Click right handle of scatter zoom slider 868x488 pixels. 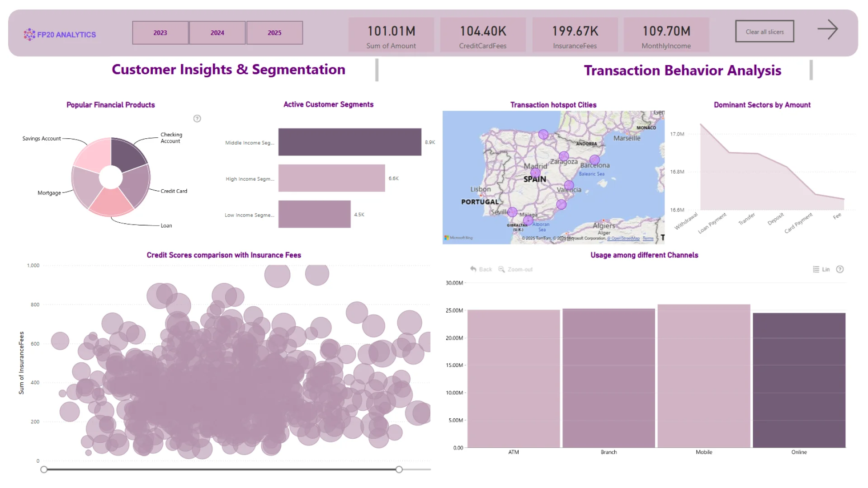click(399, 469)
